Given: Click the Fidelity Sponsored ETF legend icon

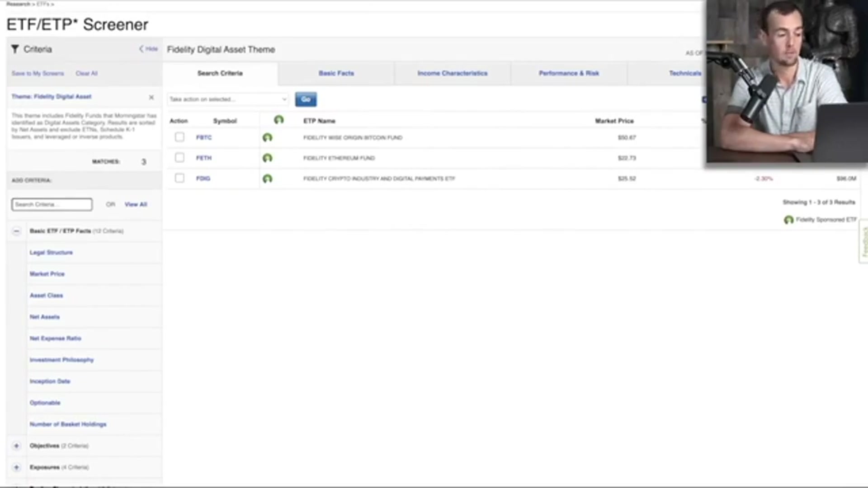Looking at the screenshot, I should [788, 220].
